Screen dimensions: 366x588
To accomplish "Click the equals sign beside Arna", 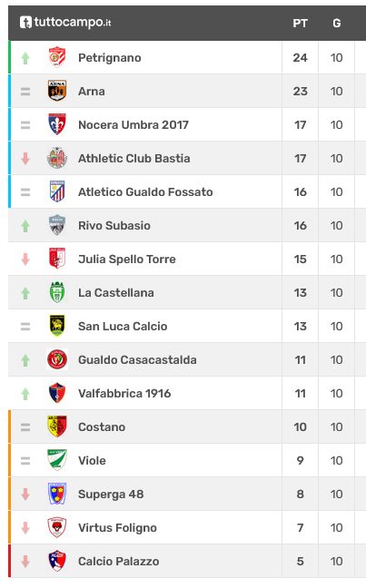I will pos(25,91).
